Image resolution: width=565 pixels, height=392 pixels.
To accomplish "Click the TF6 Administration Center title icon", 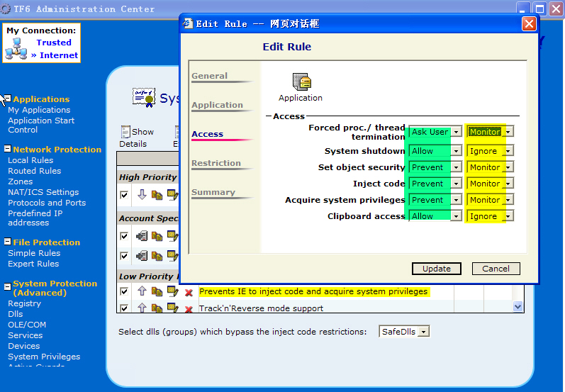I will coord(6,9).
